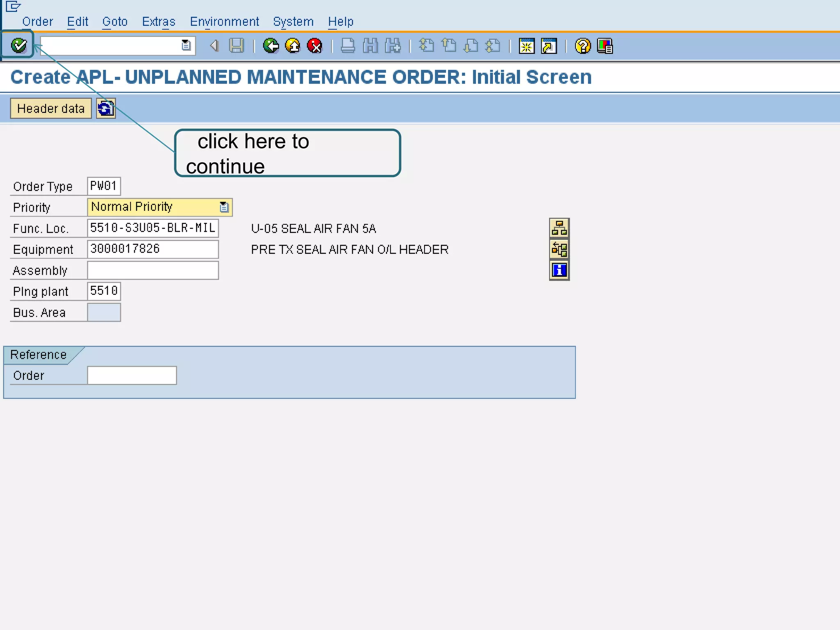Click the Generate shortcut icon
Viewport: 840px width, 630px height.
549,46
